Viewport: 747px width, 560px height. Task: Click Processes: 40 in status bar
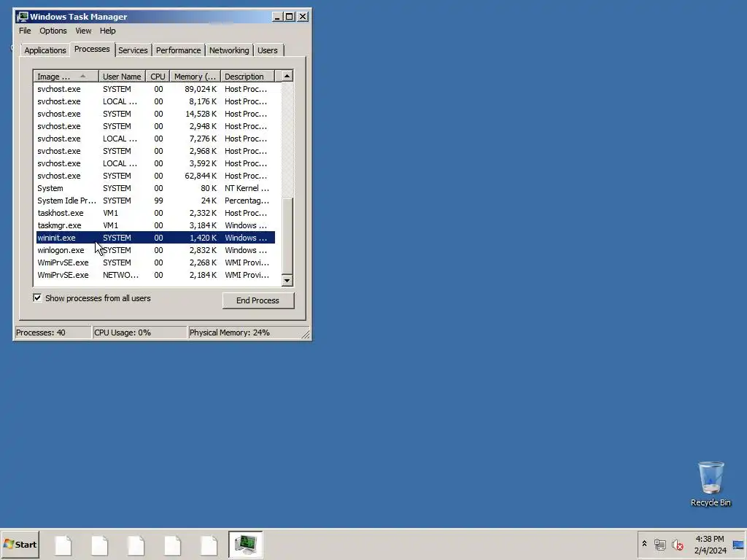pyautogui.click(x=53, y=332)
